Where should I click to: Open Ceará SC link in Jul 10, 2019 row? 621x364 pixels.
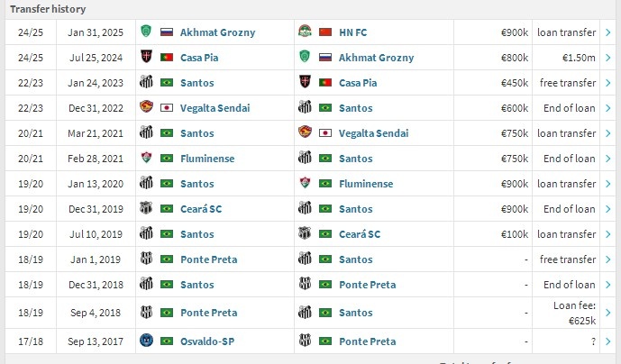click(361, 234)
